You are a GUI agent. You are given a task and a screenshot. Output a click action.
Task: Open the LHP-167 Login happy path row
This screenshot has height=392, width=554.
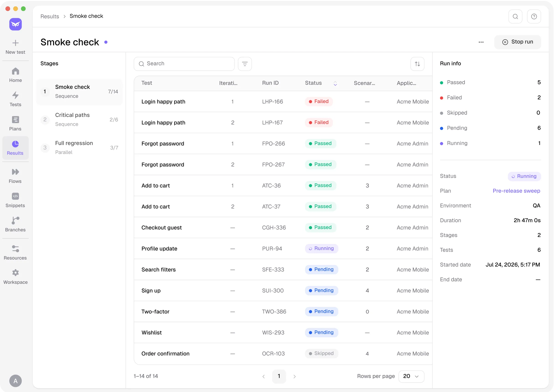[283, 122]
